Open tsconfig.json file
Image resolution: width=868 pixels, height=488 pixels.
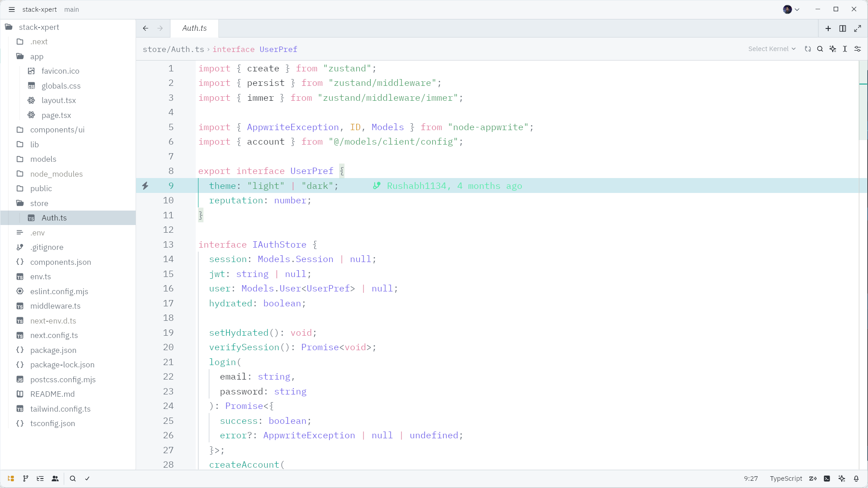click(x=68, y=423)
